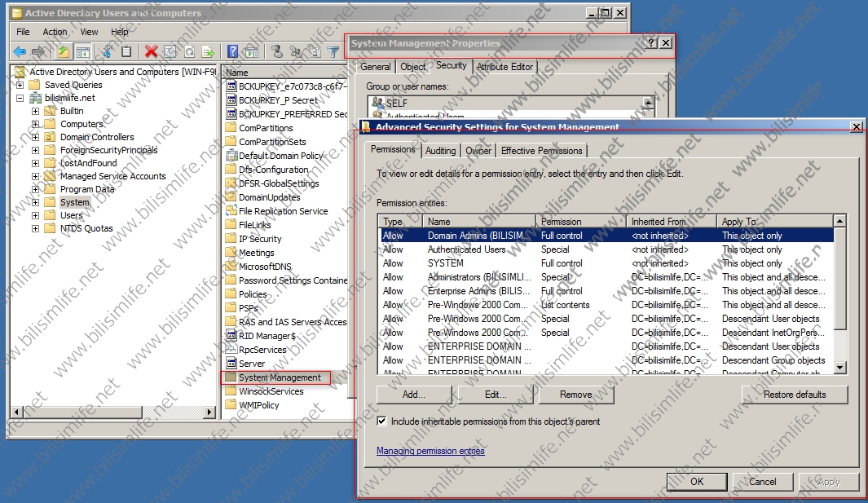The width and height of the screenshot is (868, 503).
Task: Toggle the Action Pane toolbar icon
Action: click(x=252, y=52)
